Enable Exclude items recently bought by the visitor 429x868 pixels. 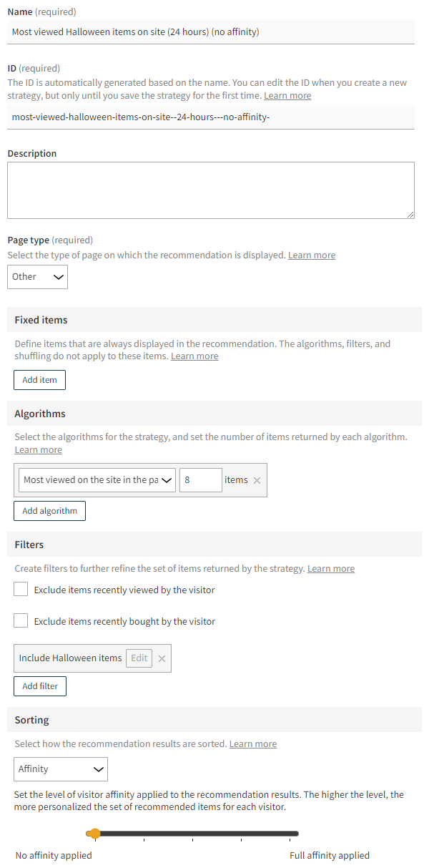(x=21, y=620)
